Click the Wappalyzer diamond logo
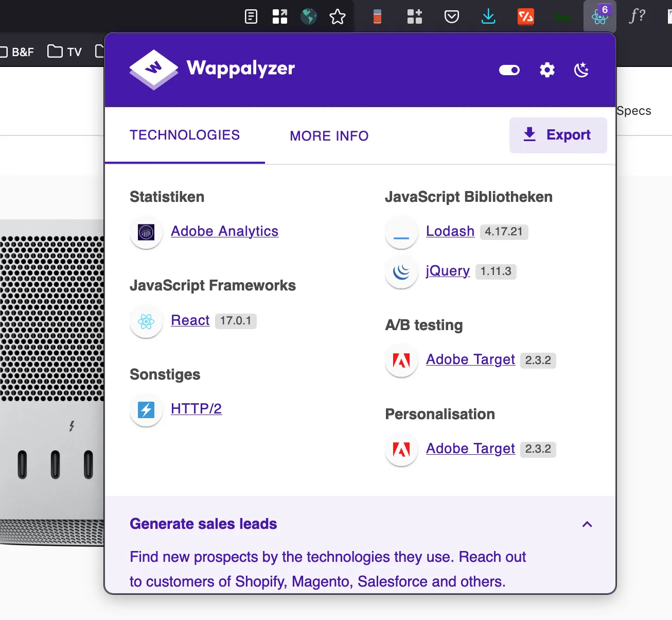This screenshot has height=620, width=672. (154, 70)
